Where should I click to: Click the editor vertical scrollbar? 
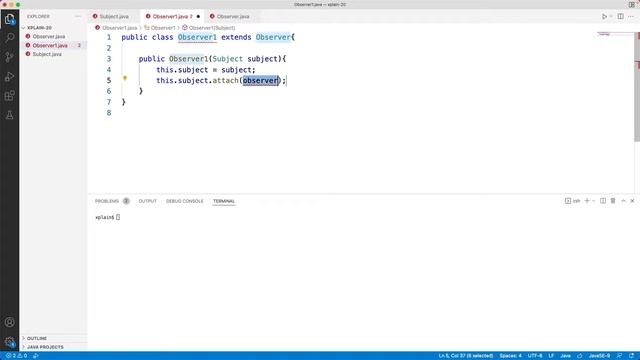point(637,88)
